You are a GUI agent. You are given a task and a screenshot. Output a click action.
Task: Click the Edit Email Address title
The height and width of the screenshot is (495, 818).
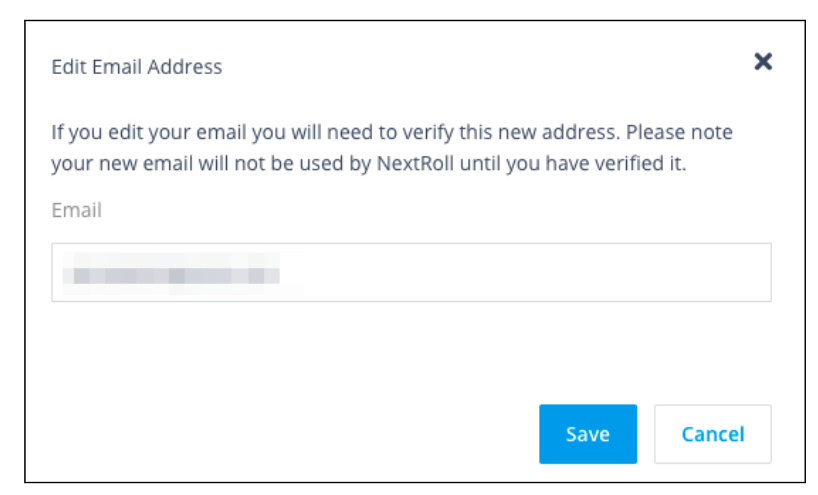click(x=137, y=67)
